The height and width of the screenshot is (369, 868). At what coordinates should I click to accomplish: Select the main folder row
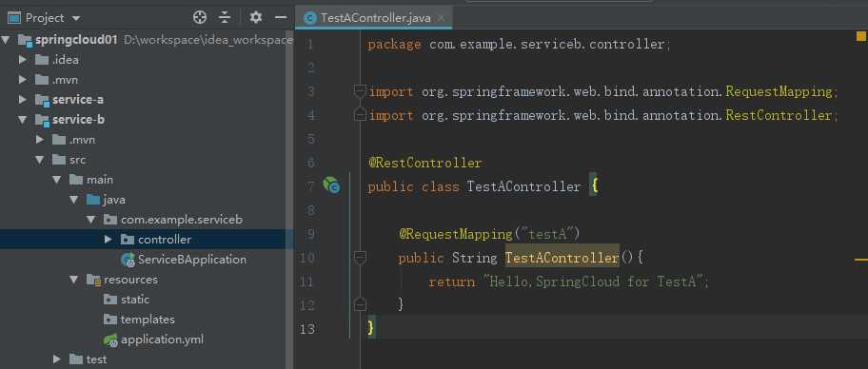tap(147, 179)
